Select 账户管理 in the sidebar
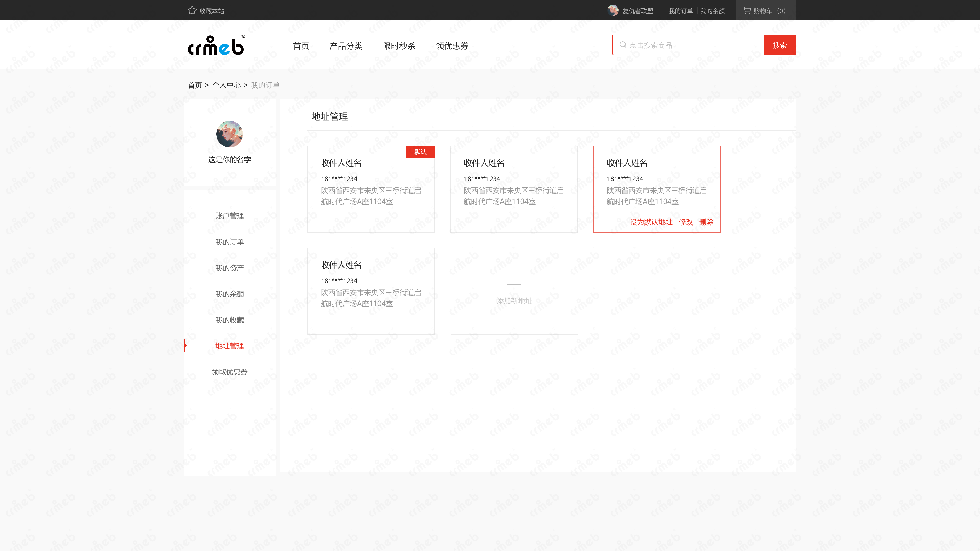The height and width of the screenshot is (551, 980). pyautogui.click(x=229, y=216)
